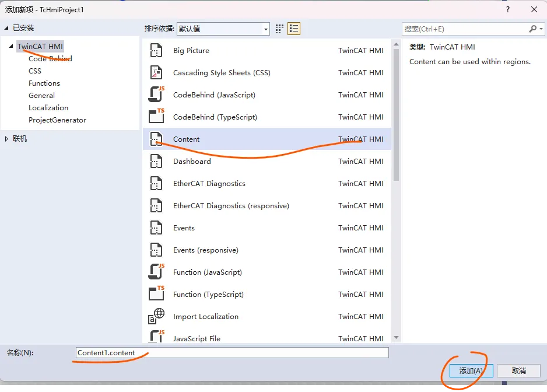This screenshot has height=392, width=547.
Task: Click the Events (responsive) template icon
Action: point(156,250)
